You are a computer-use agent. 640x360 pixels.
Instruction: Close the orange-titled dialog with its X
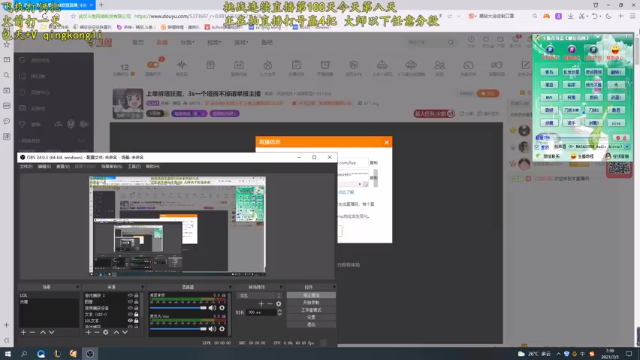tap(387, 142)
